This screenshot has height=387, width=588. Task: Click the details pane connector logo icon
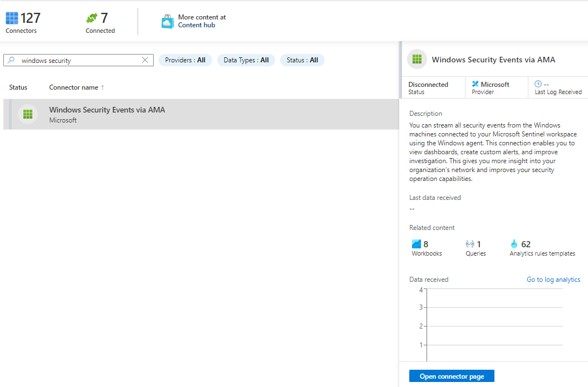pos(417,60)
